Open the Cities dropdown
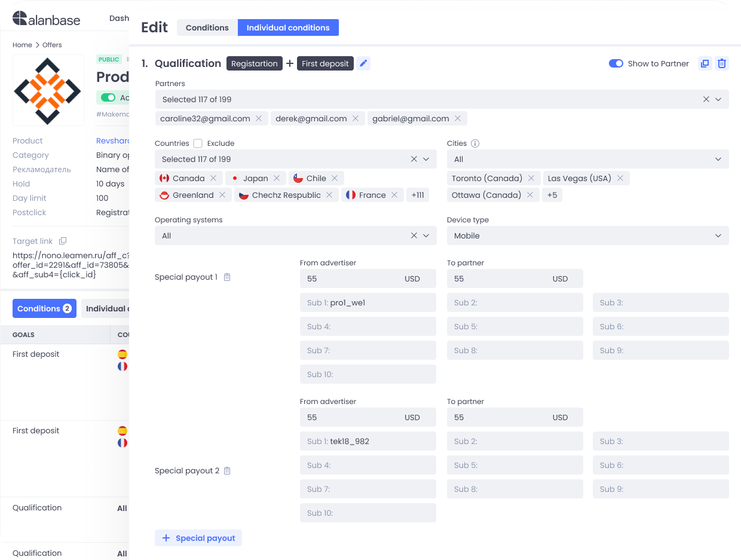The image size is (741, 560). [718, 159]
